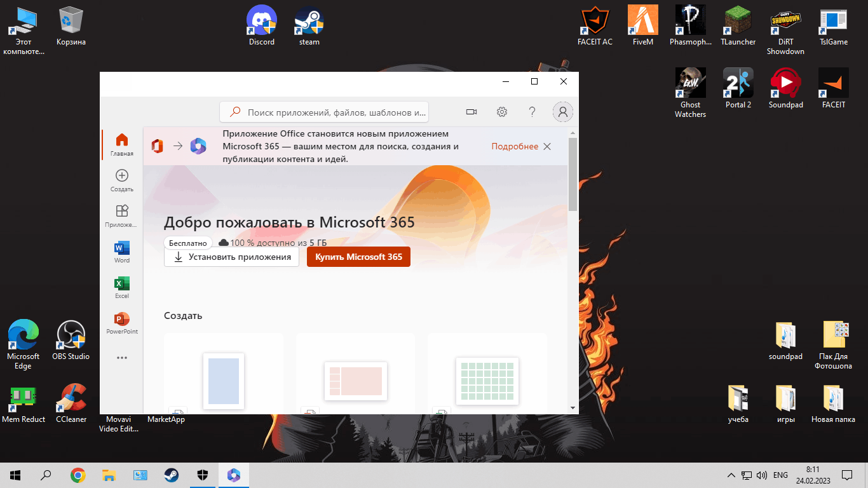This screenshot has width=868, height=488.
Task: Click the vertical scrollbar thumb
Action: pyautogui.click(x=573, y=175)
